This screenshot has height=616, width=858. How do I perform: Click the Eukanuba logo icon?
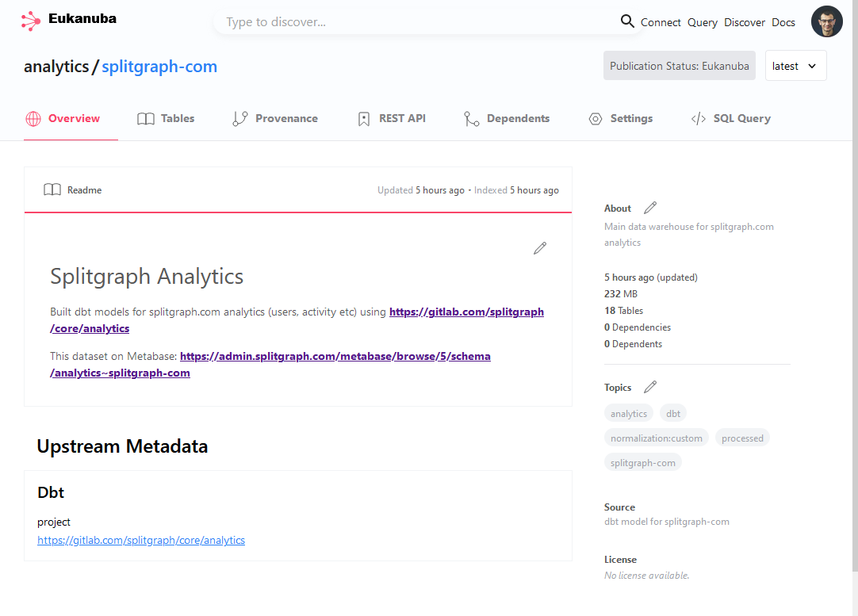point(31,21)
